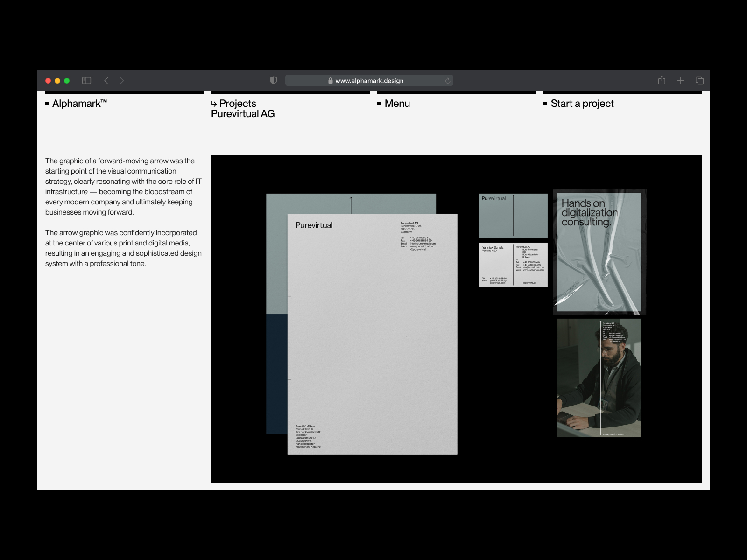Click the arrow graphic incorporated paragraph

123,248
